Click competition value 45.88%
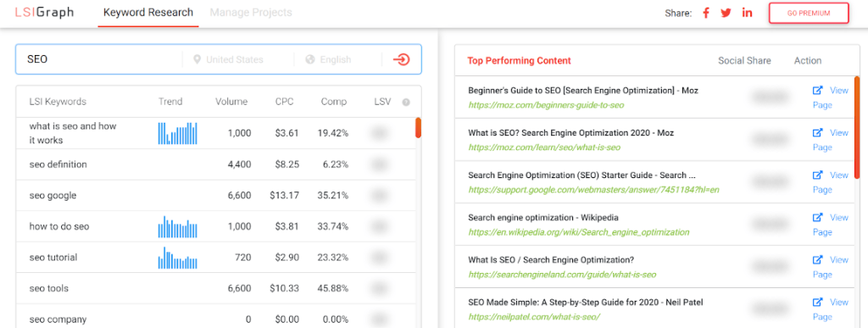Screen dimensions: 868x328 pos(332,288)
